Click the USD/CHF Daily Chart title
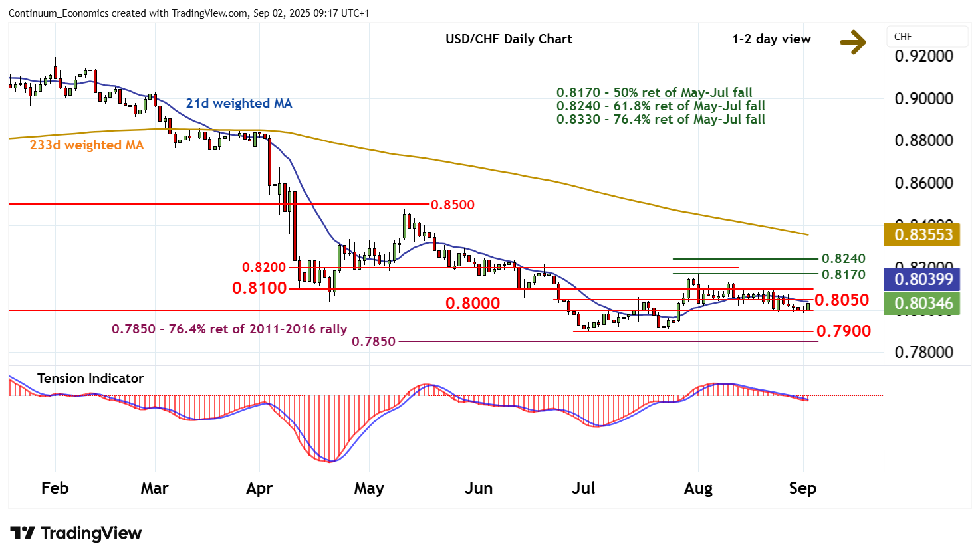Screen dimensions: 980x558 (x=509, y=39)
